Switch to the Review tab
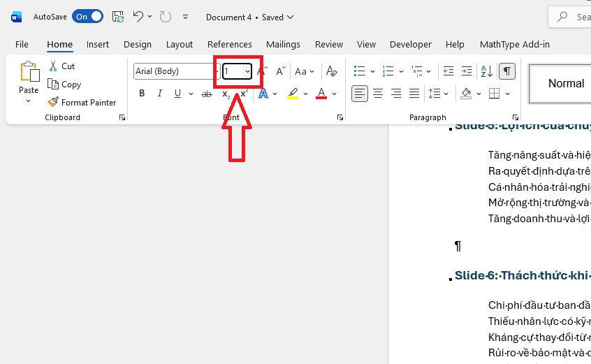The width and height of the screenshot is (591, 364). (x=329, y=45)
